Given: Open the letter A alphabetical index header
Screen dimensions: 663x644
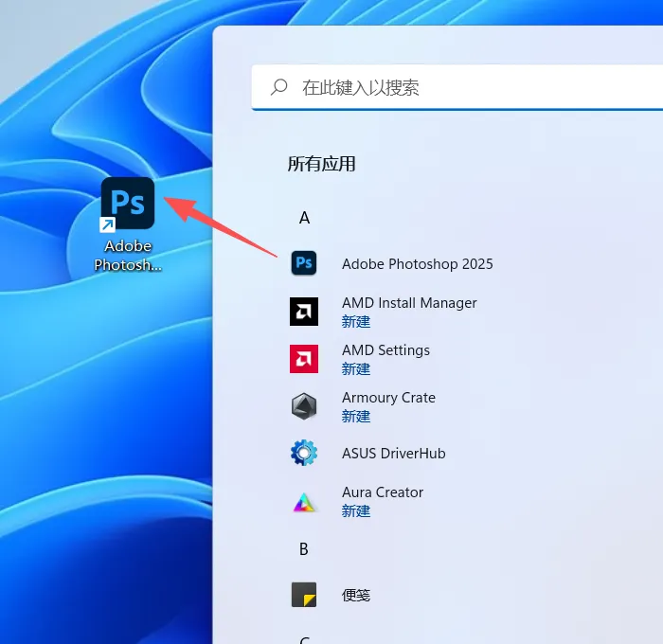Looking at the screenshot, I should coord(304,218).
